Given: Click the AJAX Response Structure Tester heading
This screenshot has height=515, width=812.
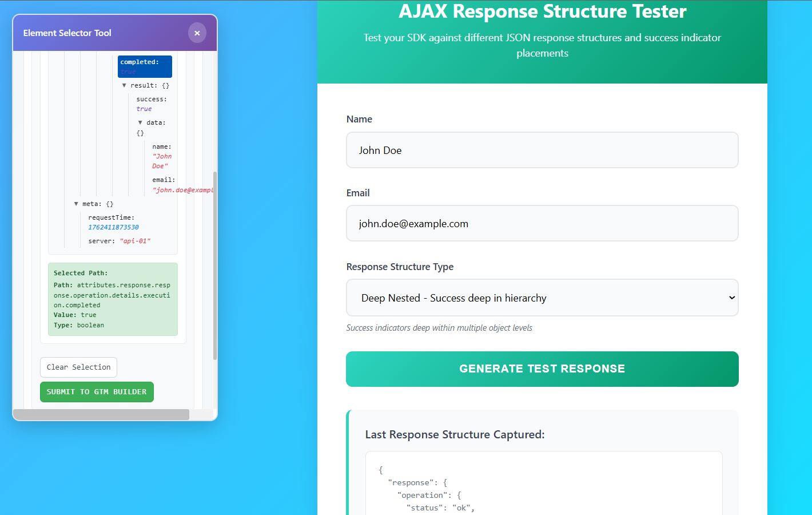Looking at the screenshot, I should pos(543,11).
